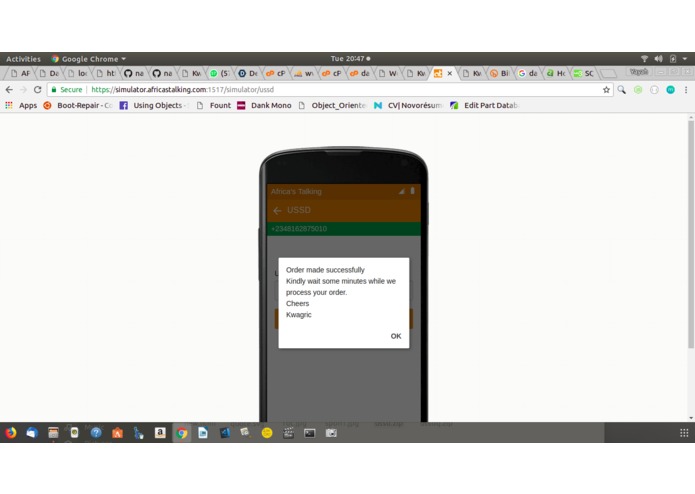Open Files manager from the dock
Screen dimensions: 695x494
[x=53, y=433]
